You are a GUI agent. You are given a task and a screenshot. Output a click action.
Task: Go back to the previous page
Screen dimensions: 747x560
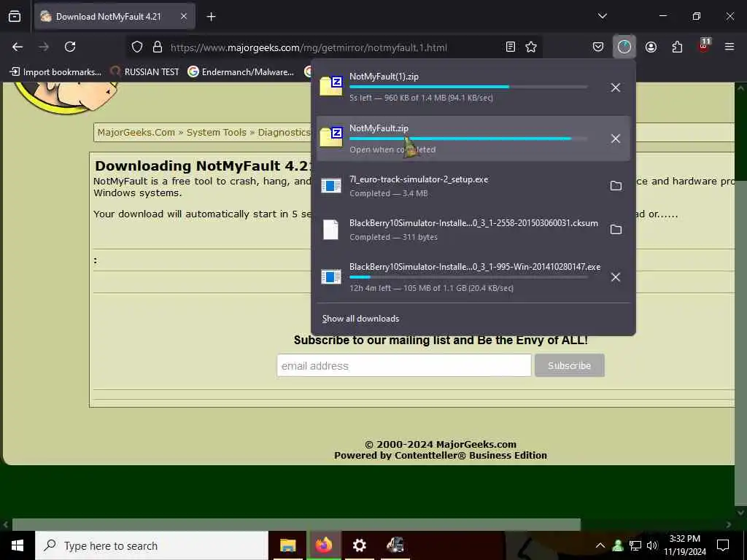click(18, 47)
